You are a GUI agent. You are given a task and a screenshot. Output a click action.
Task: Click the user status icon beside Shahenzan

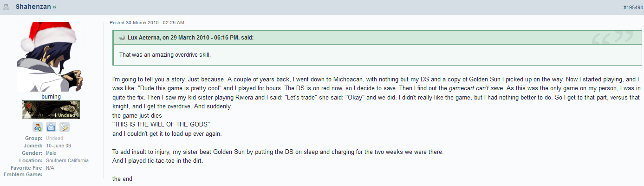click(x=6, y=7)
